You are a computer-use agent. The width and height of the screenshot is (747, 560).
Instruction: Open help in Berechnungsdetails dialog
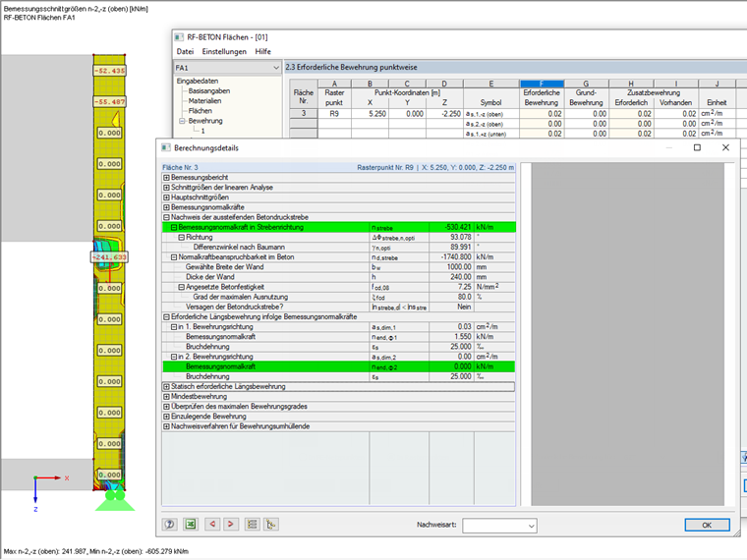coord(169,525)
